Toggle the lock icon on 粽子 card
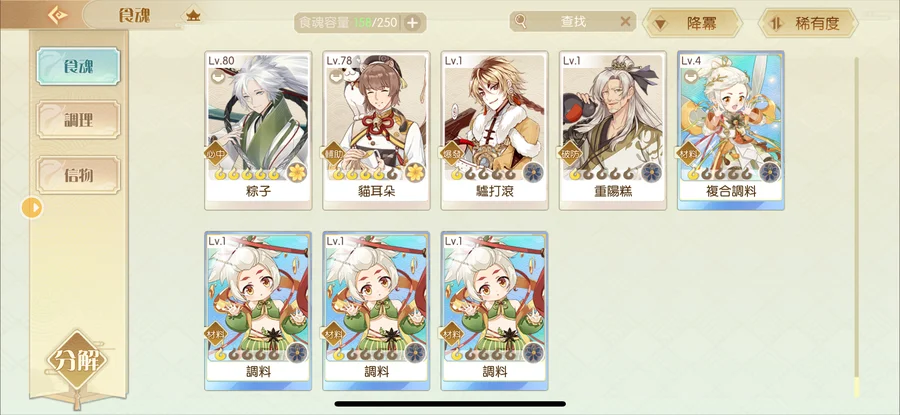Viewport: 900px width, 415px height. pyautogui.click(x=218, y=76)
